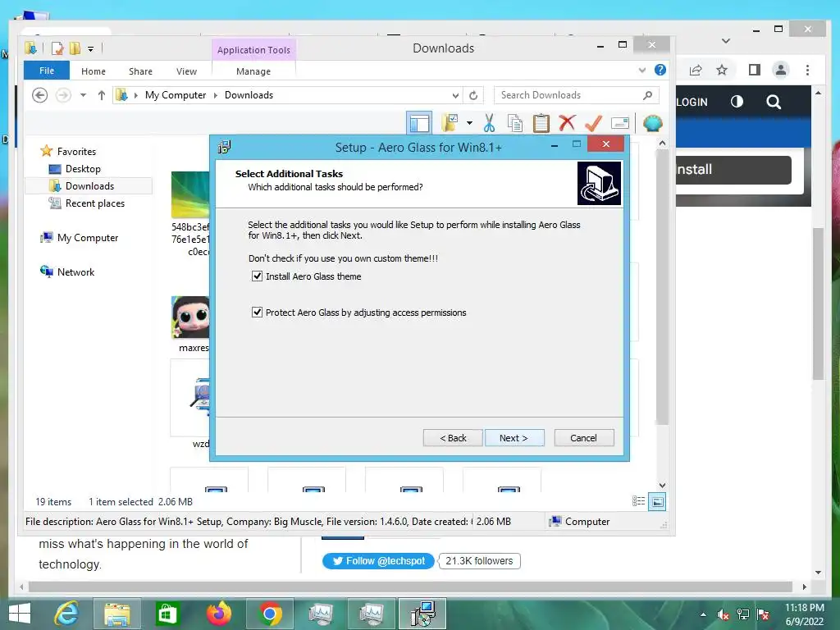Open dropdown arrow next to folder options icon

click(469, 123)
